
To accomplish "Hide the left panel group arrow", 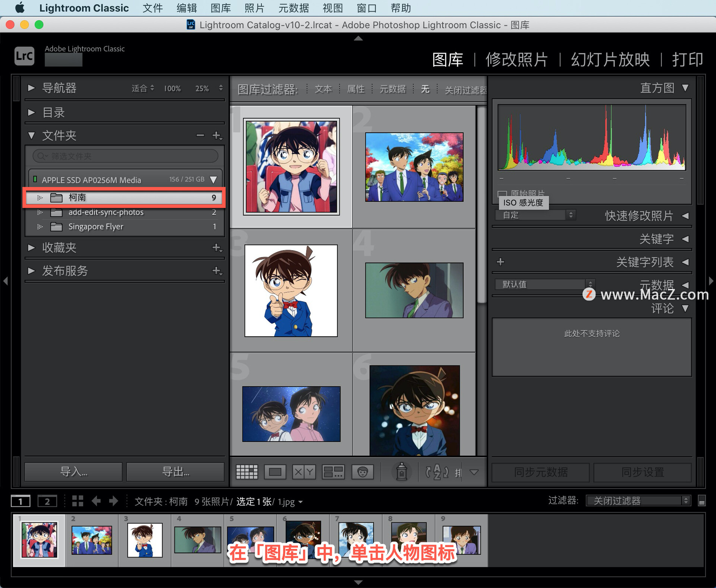I will 6,281.
